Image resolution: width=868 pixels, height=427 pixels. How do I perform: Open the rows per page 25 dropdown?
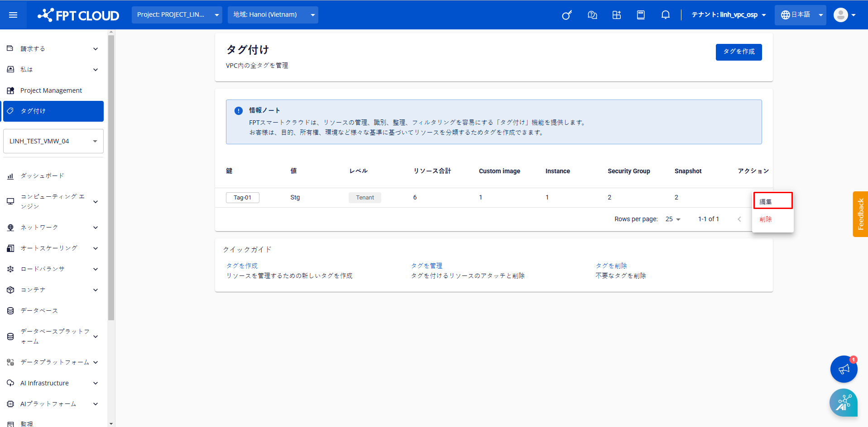coord(673,219)
